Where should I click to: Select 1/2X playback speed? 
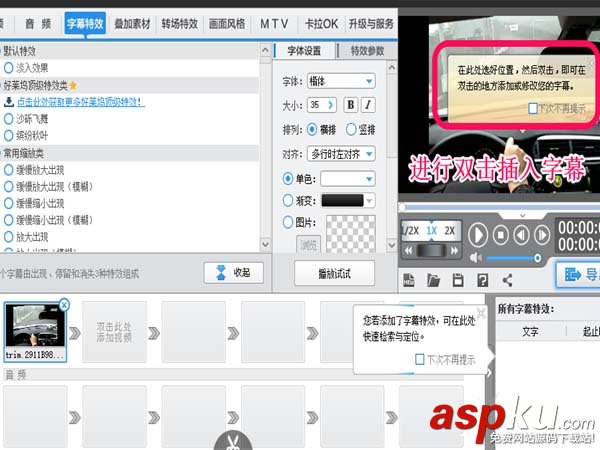(410, 231)
